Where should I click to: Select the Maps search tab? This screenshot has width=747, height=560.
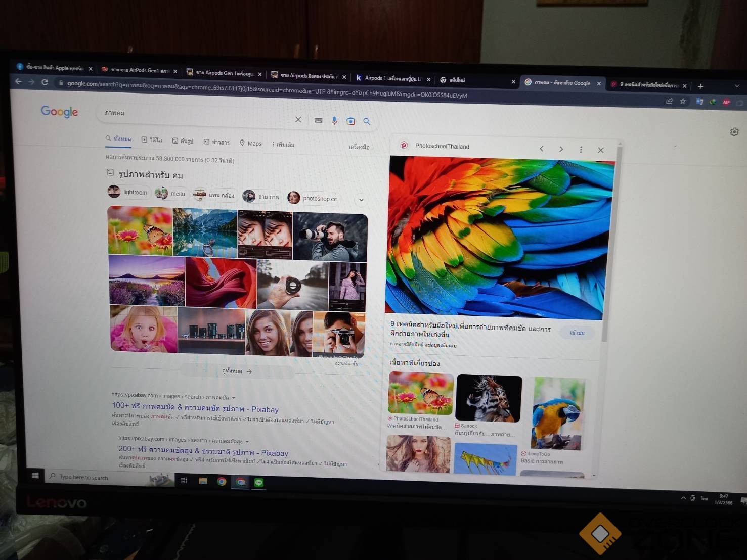click(250, 144)
